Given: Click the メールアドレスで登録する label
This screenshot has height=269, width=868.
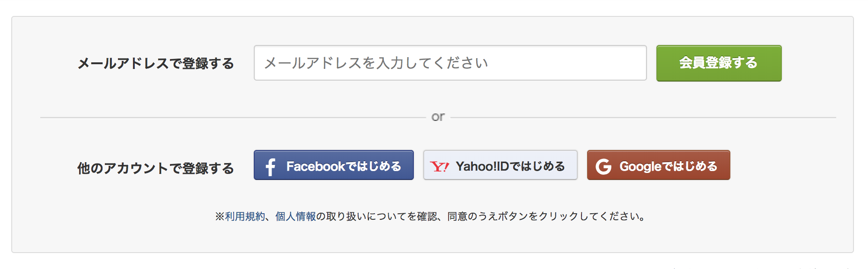Looking at the screenshot, I should click(155, 63).
